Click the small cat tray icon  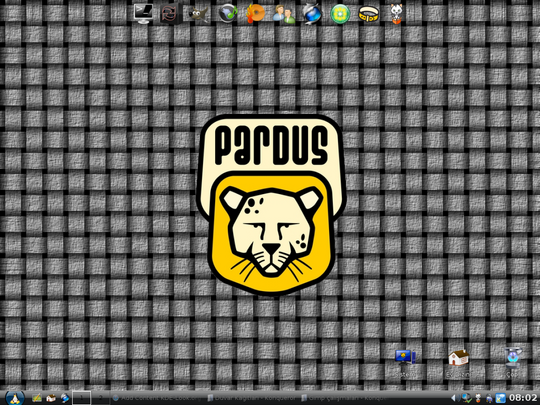(478, 398)
